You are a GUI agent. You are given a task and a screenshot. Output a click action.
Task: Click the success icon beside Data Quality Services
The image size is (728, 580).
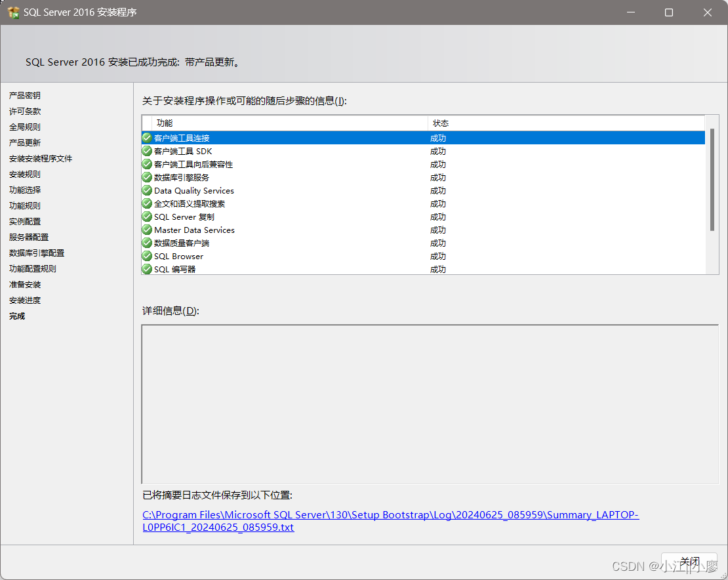[x=146, y=190]
